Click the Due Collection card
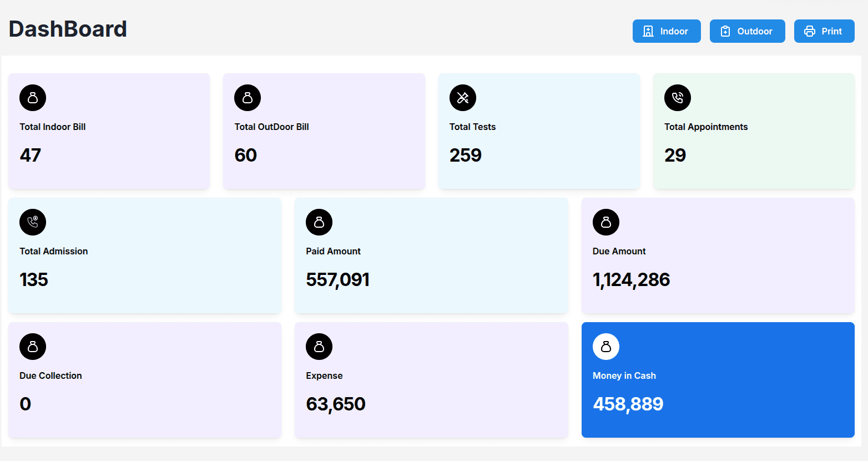This screenshot has height=461, width=868. [x=144, y=380]
